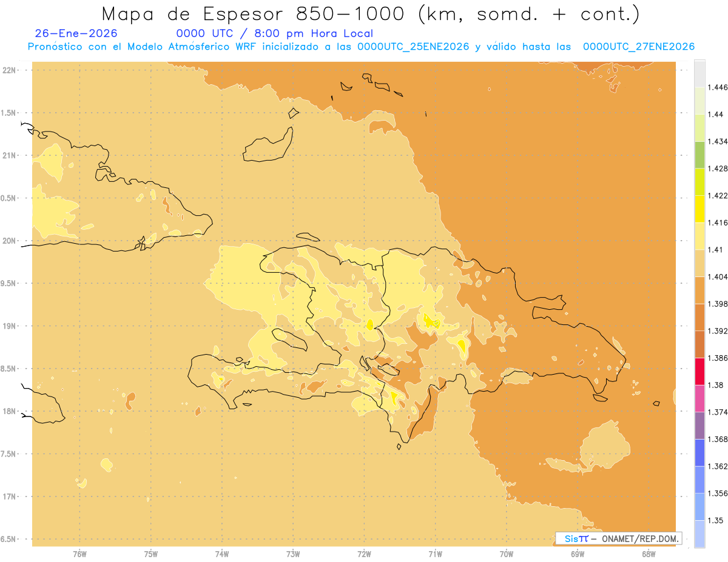The height and width of the screenshot is (562, 728).
Task: Click the '69W' longitude label
Action: pos(578,554)
